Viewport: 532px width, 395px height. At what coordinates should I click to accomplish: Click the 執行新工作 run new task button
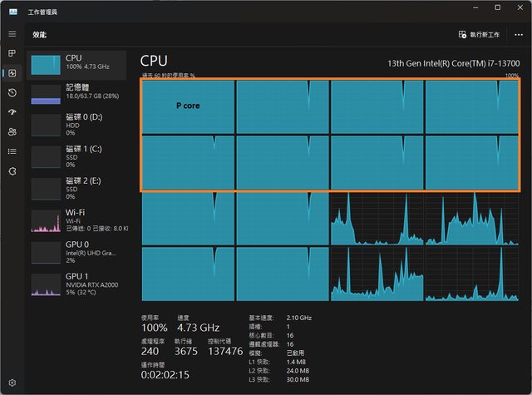click(x=479, y=35)
